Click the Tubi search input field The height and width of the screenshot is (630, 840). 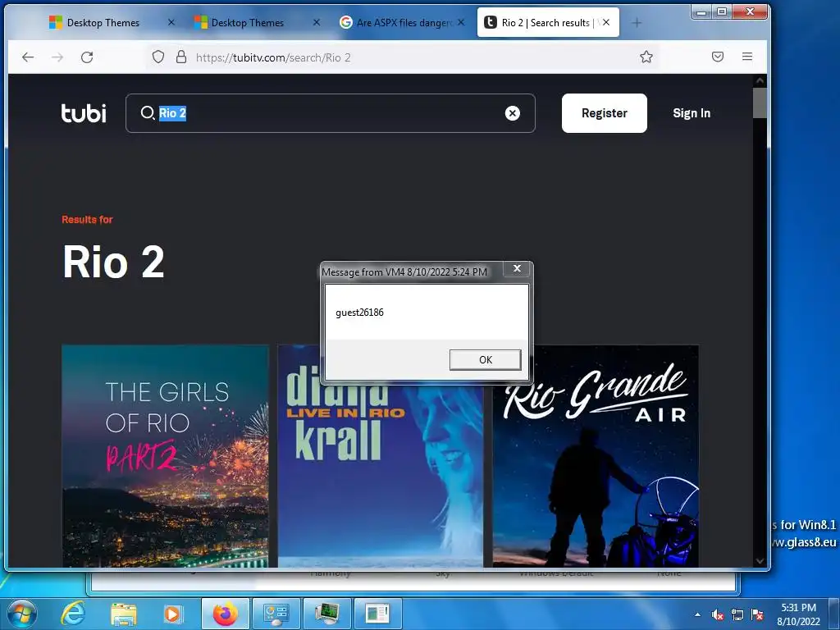[330, 113]
